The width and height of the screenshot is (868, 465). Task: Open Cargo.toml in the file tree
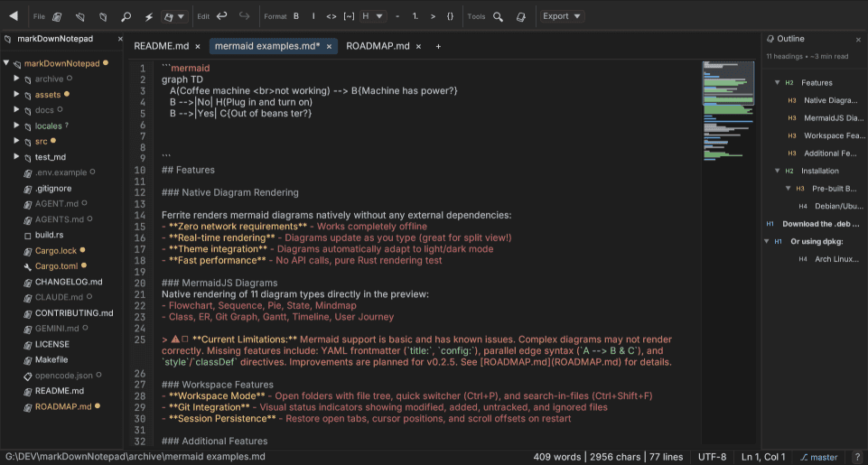[56, 266]
